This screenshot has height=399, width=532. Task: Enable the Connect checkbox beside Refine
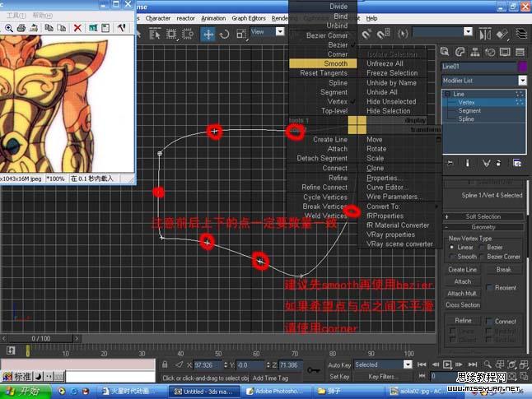pyautogui.click(x=490, y=321)
